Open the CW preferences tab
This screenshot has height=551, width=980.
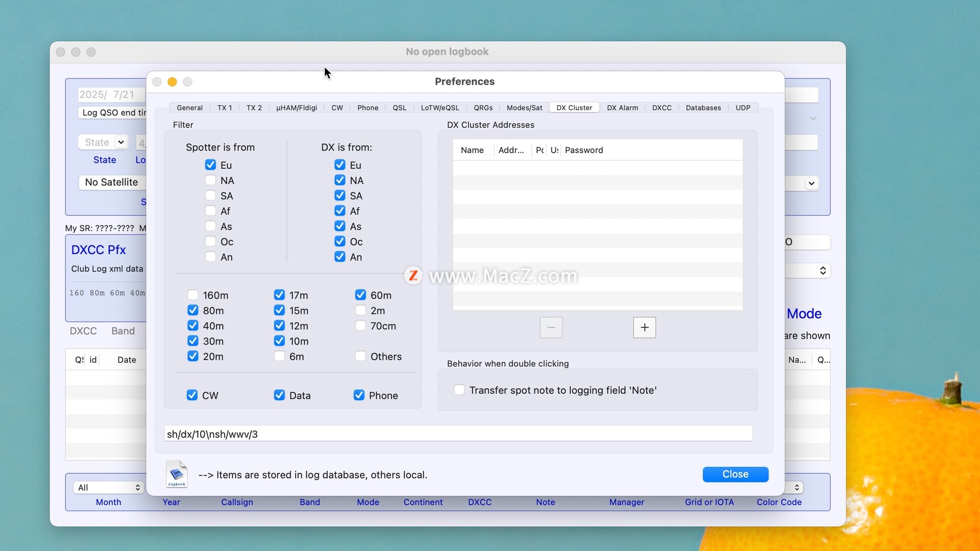click(x=337, y=108)
